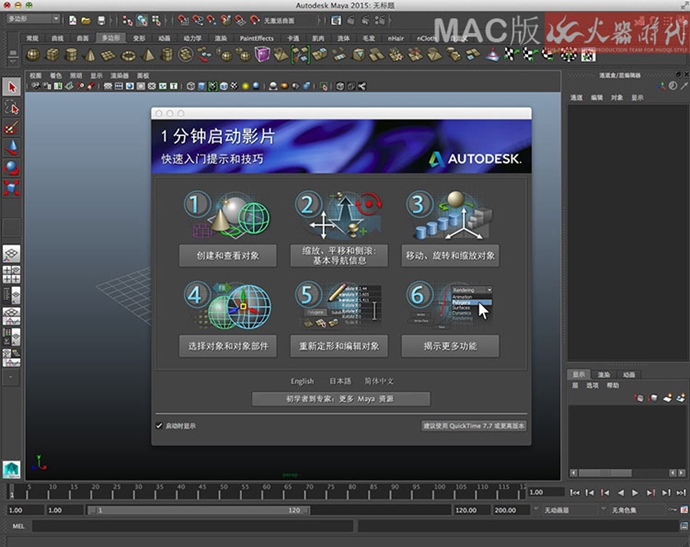Open video 1 thumbnail for creating objects
Screen dimensions: 690x547
(x=227, y=215)
